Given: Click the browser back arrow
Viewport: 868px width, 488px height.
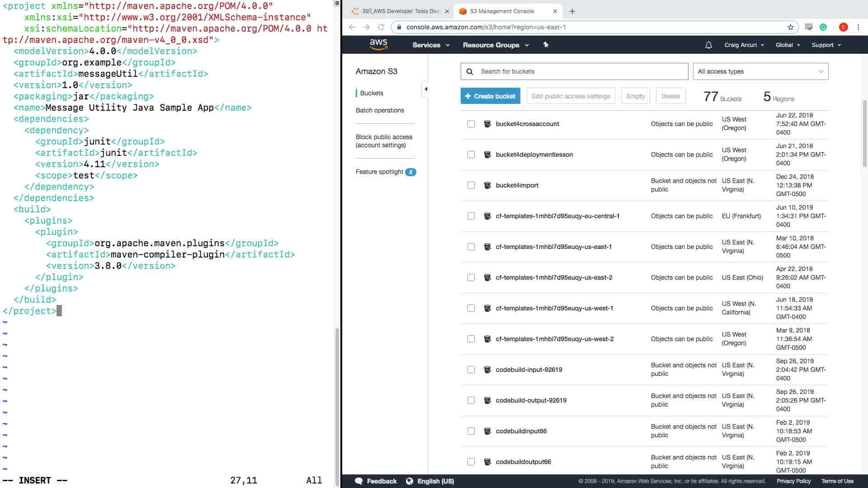Looking at the screenshot, I should point(352,27).
